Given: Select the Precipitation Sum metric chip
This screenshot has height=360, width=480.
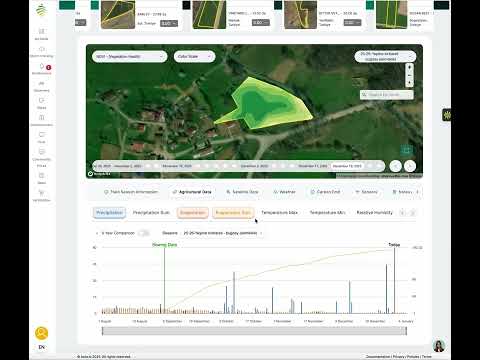Looking at the screenshot, I should pos(151,213).
